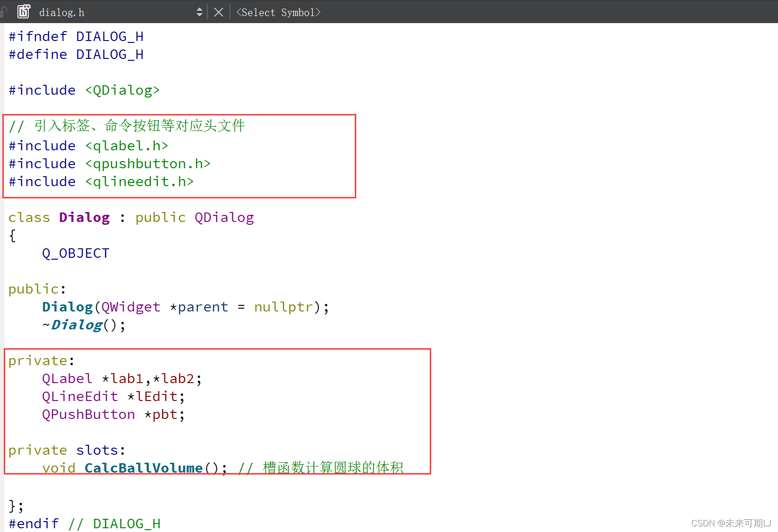This screenshot has width=778, height=532.
Task: Click the QLineEdit type name
Action: (80, 397)
